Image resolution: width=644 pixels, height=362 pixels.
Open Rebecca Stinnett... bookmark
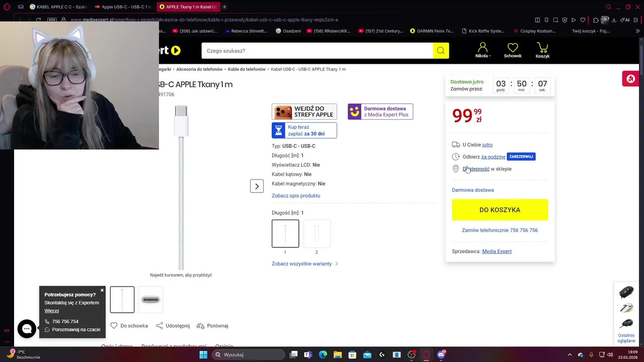(x=246, y=31)
